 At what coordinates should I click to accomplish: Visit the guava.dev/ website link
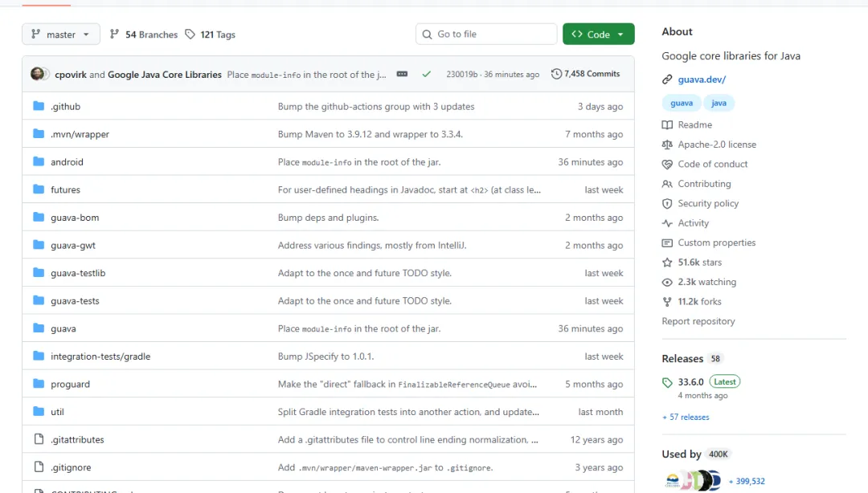[x=702, y=79]
